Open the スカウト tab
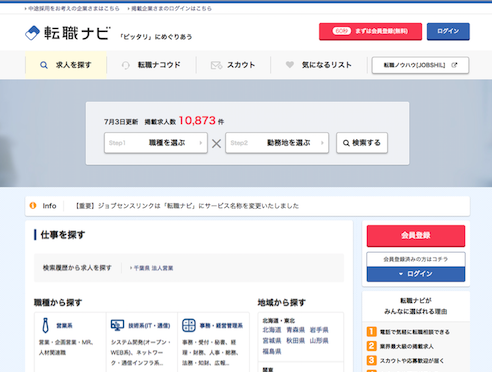Screen dimensions: 492x372 click(233, 65)
